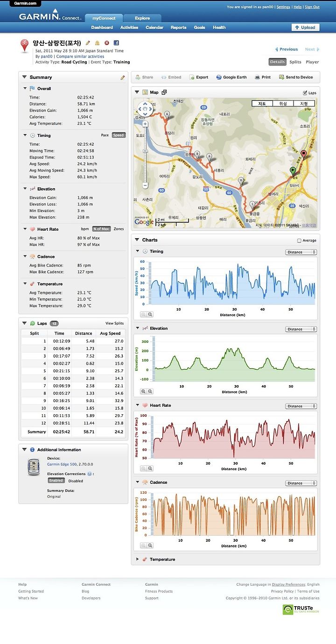This screenshot has width=336, height=644.
Task: Click the red delete icon next to the title
Action: tap(107, 43)
